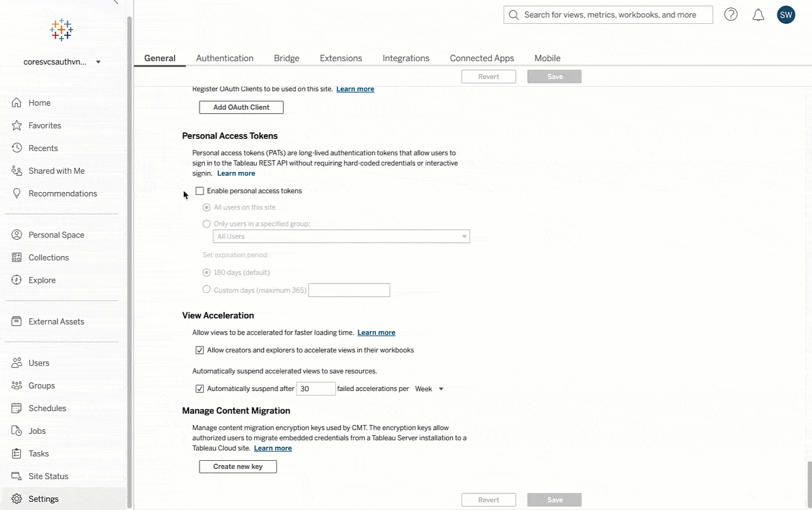This screenshot has width=812, height=510.
Task: Open Favorites star icon in sidebar
Action: (x=17, y=126)
